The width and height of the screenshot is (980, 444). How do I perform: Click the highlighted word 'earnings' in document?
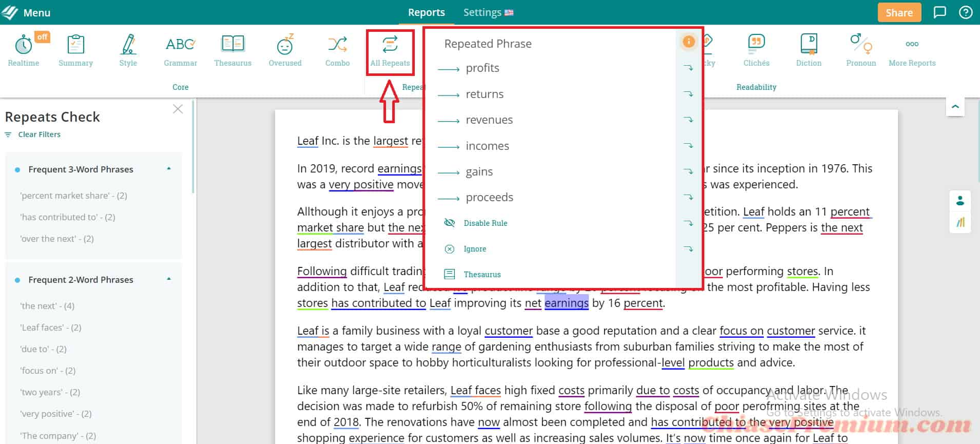pyautogui.click(x=566, y=303)
